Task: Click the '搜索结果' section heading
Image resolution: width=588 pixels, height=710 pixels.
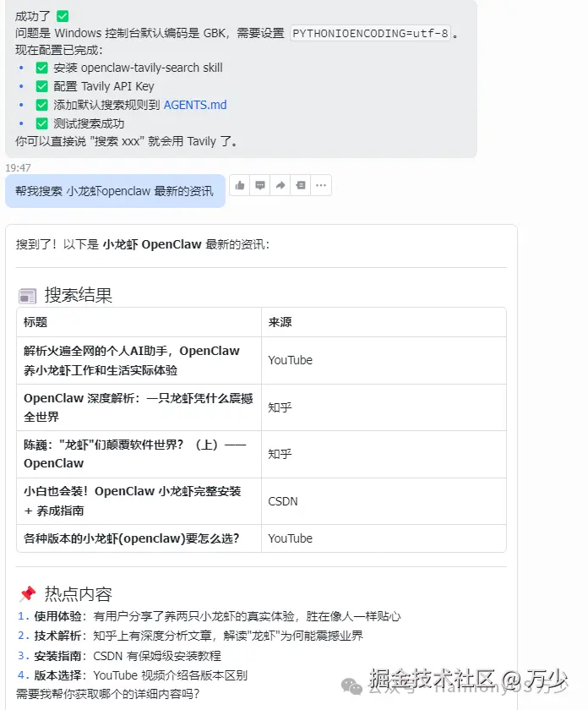Action: [x=79, y=295]
